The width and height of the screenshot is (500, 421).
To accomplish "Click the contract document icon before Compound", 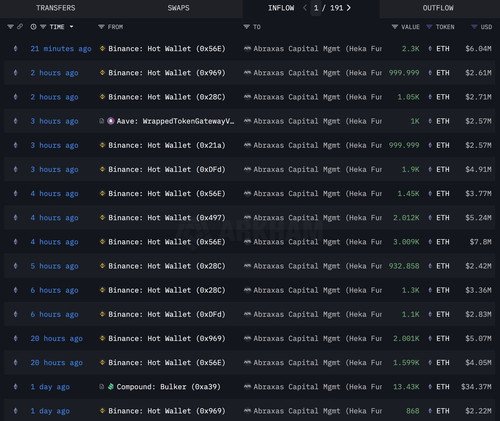I will tap(102, 387).
